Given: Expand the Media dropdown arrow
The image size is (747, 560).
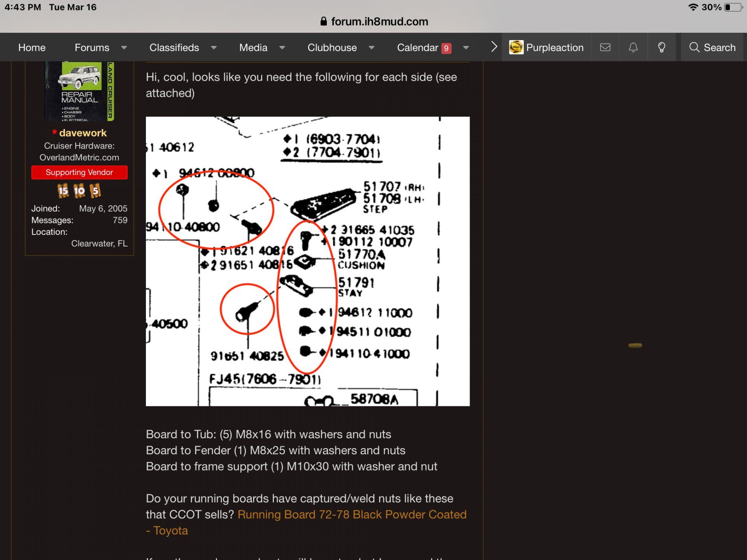Looking at the screenshot, I should 282,47.
